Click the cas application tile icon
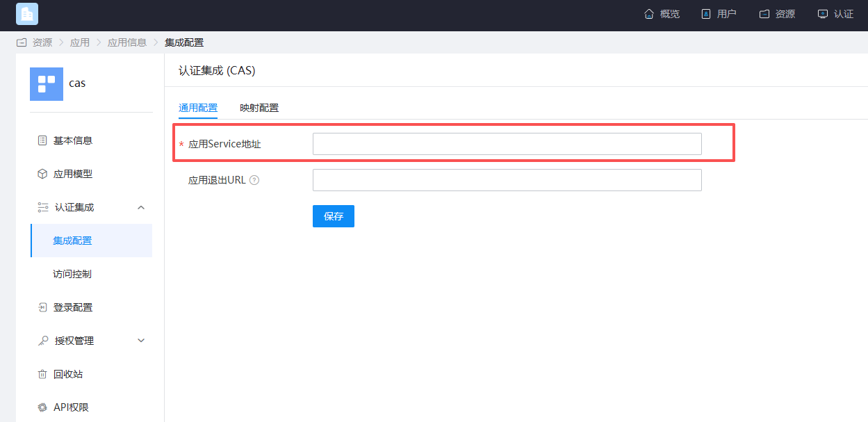The image size is (868, 422). (47, 84)
